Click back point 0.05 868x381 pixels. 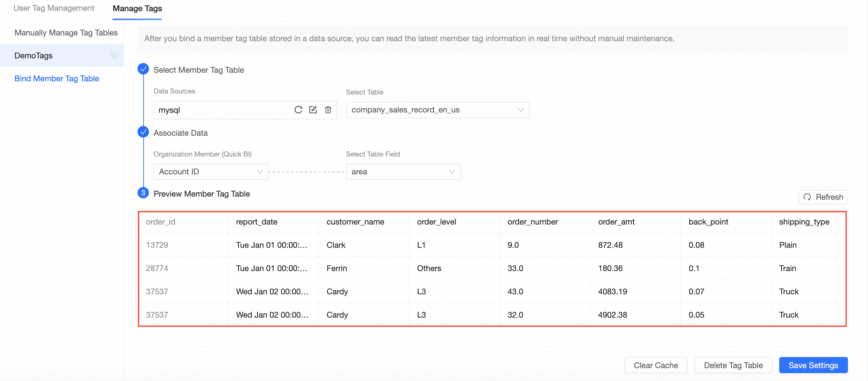pos(696,315)
